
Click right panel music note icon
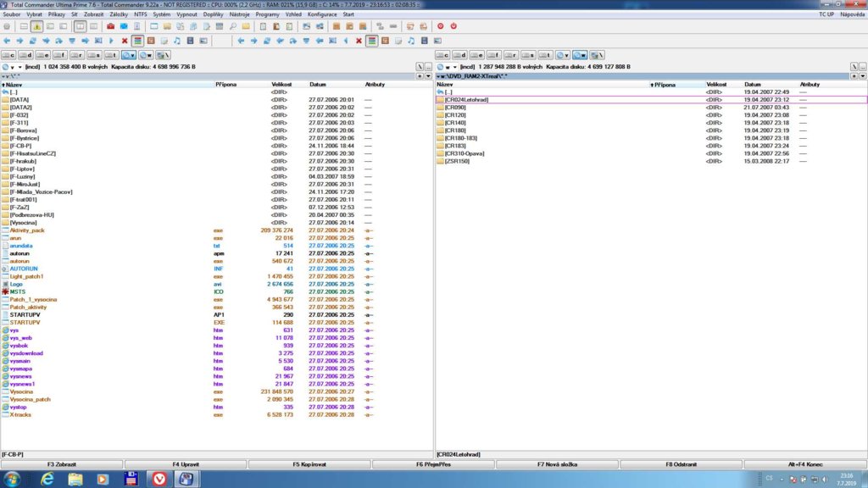411,41
